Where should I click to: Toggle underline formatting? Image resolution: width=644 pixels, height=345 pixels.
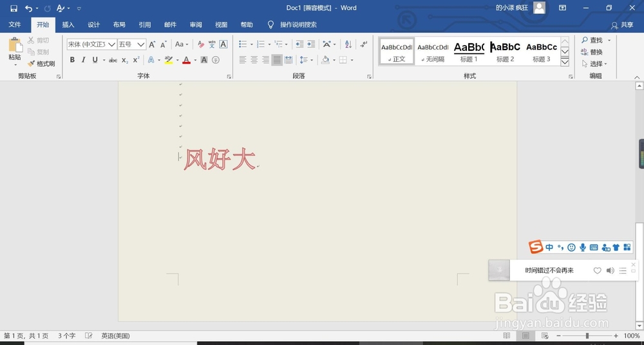(x=95, y=60)
